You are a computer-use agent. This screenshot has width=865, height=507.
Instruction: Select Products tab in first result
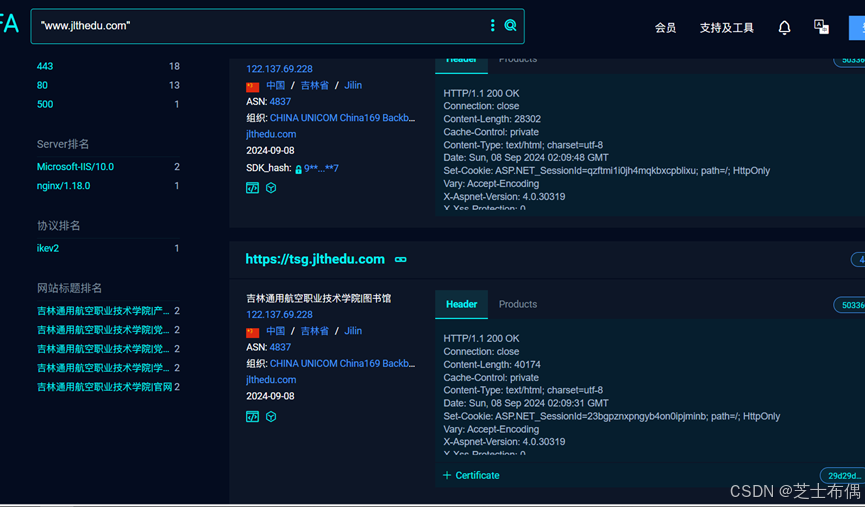(517, 60)
